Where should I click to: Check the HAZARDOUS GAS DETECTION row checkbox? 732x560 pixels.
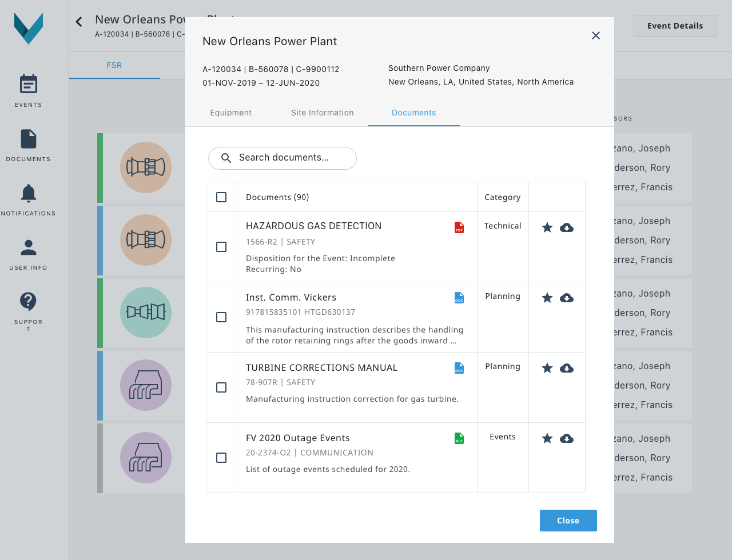(221, 247)
